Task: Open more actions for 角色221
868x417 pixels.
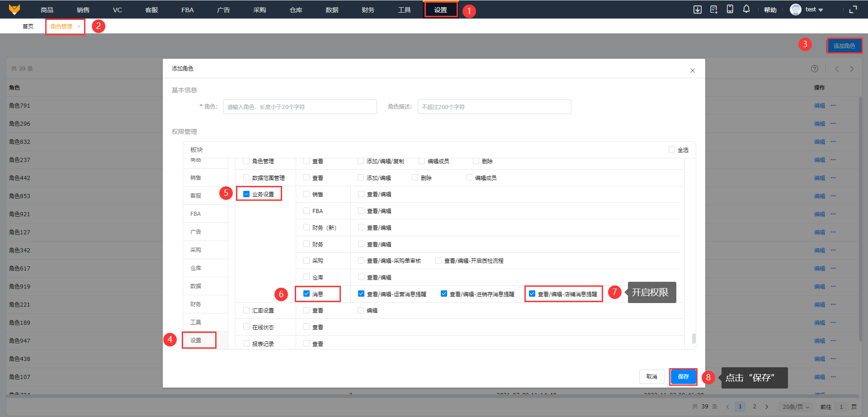Action: pos(833,304)
